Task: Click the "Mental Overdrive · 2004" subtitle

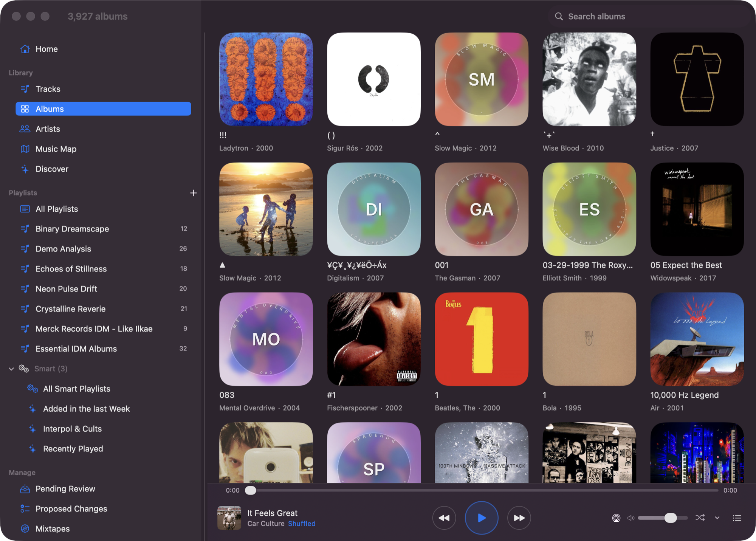Action: click(x=260, y=408)
